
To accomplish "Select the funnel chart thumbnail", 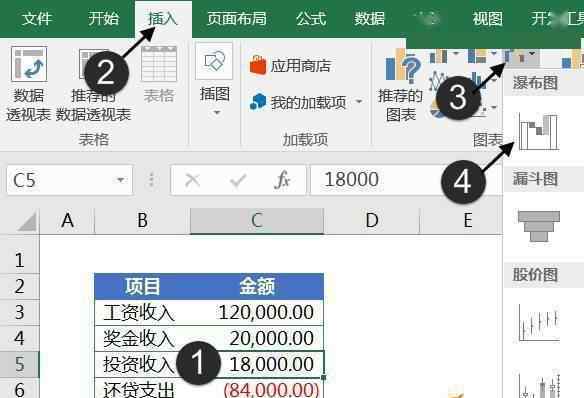I will 539,226.
